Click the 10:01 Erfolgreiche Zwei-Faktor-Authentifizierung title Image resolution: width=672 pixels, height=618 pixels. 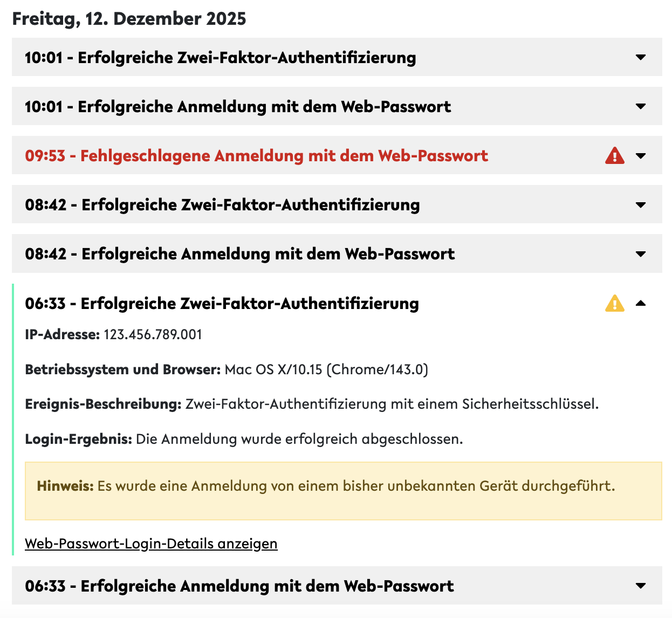click(220, 58)
